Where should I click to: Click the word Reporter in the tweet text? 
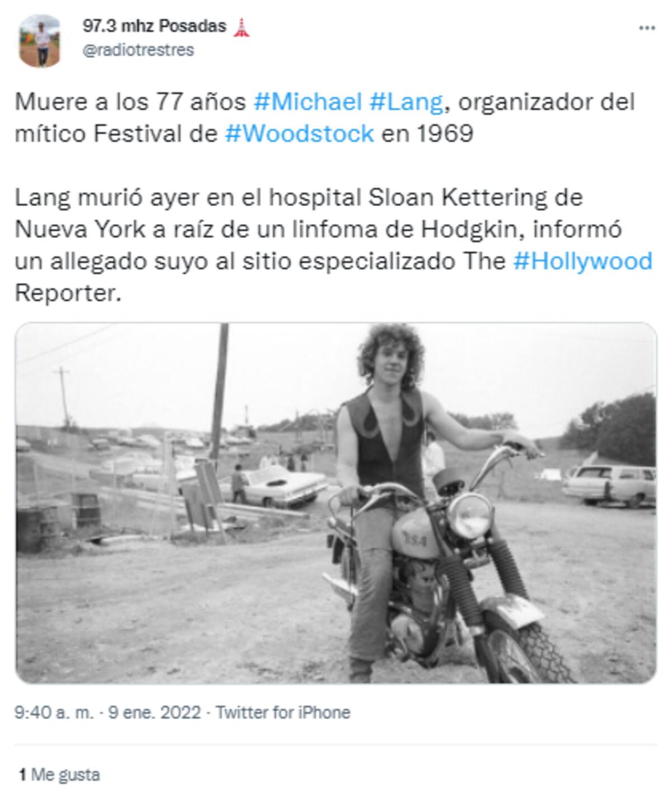(68, 294)
